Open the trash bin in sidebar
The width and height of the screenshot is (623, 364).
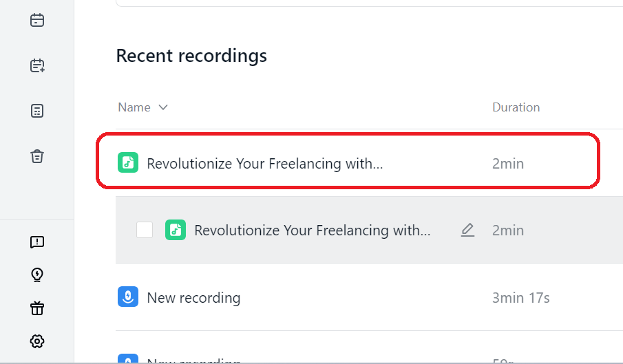coord(37,156)
